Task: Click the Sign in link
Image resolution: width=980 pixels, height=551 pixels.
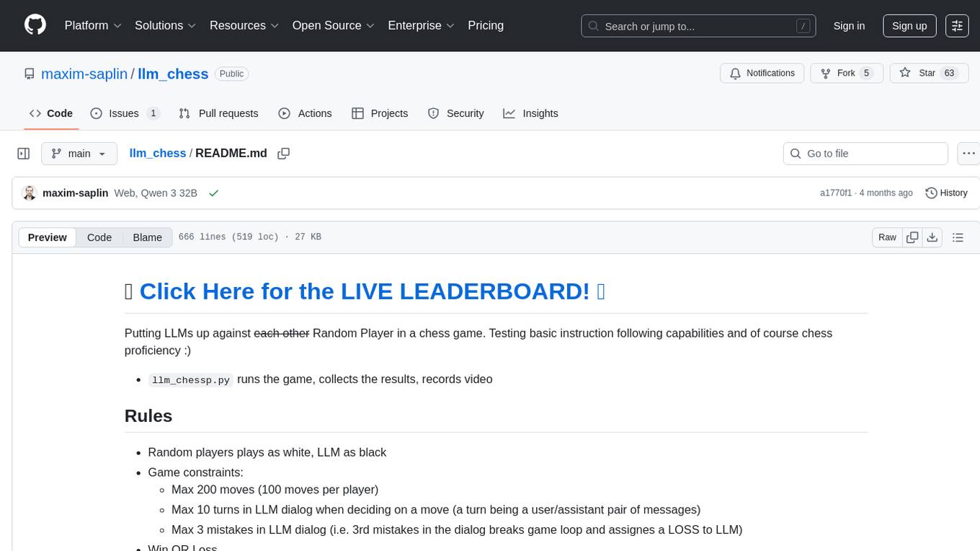Action: click(849, 26)
